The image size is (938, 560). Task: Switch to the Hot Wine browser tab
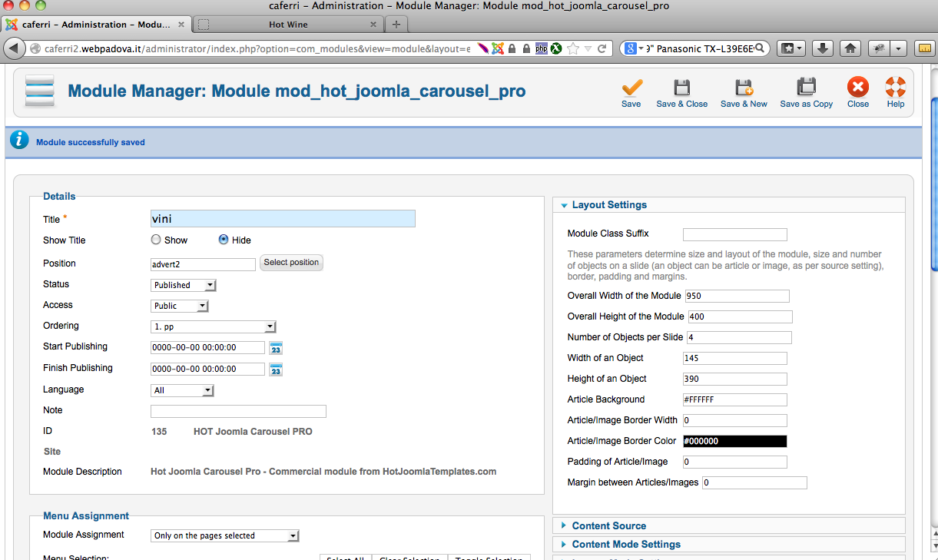pyautogui.click(x=288, y=25)
